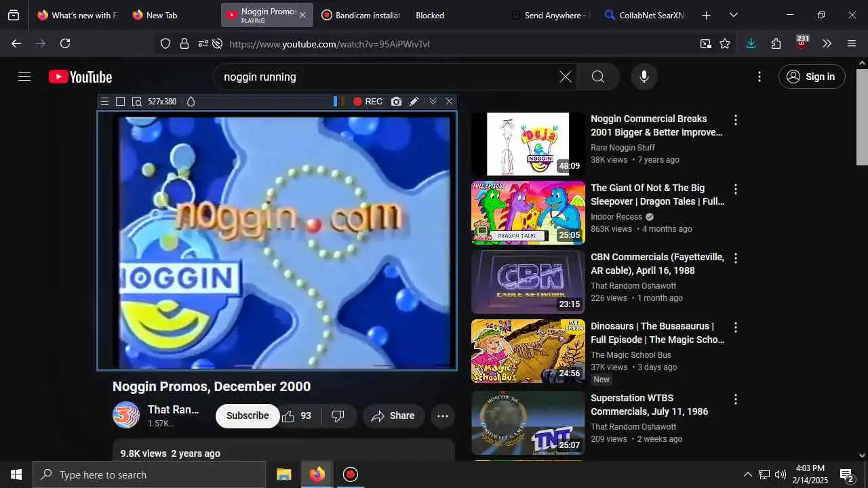Open the That Ran... channel name link
868x488 pixels.
(173, 409)
